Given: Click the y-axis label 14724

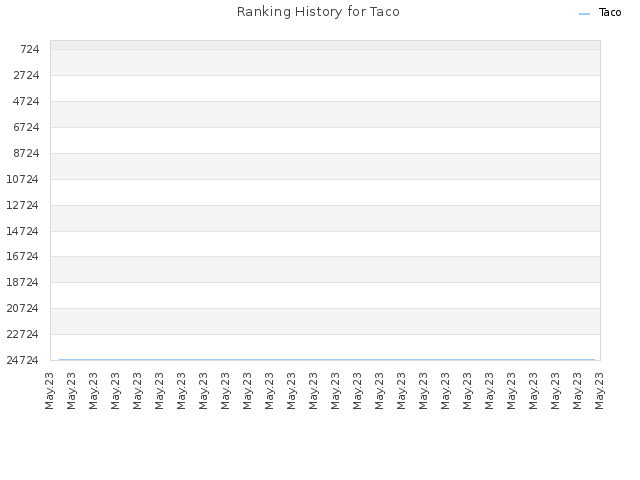Looking at the screenshot, I should 22,231.
